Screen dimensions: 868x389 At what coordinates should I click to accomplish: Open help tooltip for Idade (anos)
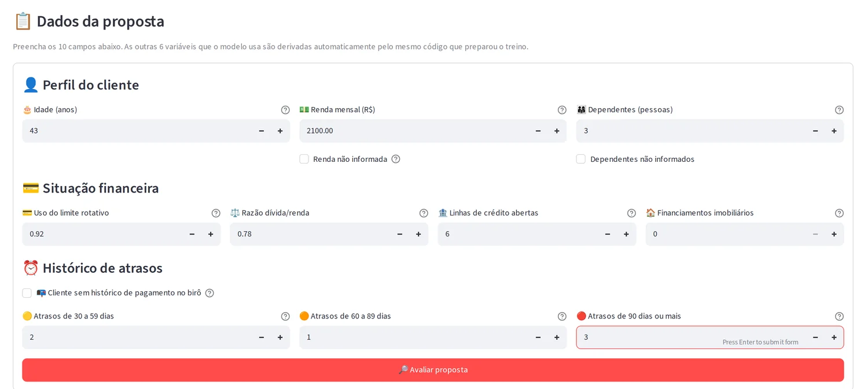click(285, 110)
